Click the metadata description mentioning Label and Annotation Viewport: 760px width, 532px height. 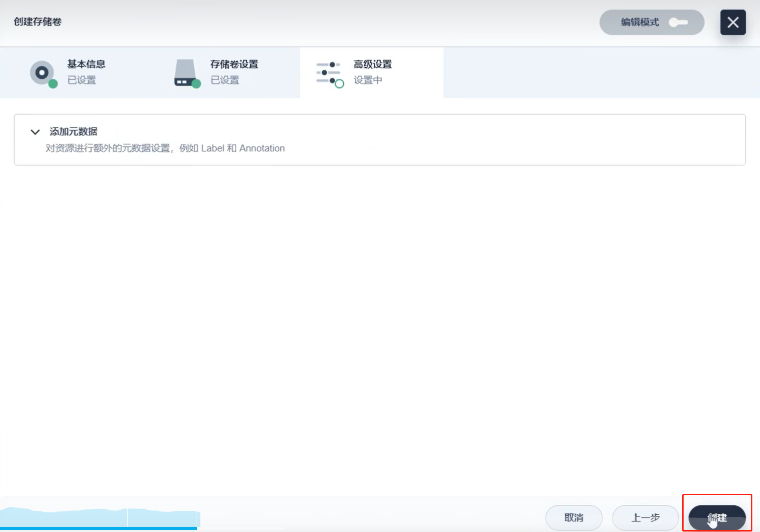pos(165,148)
